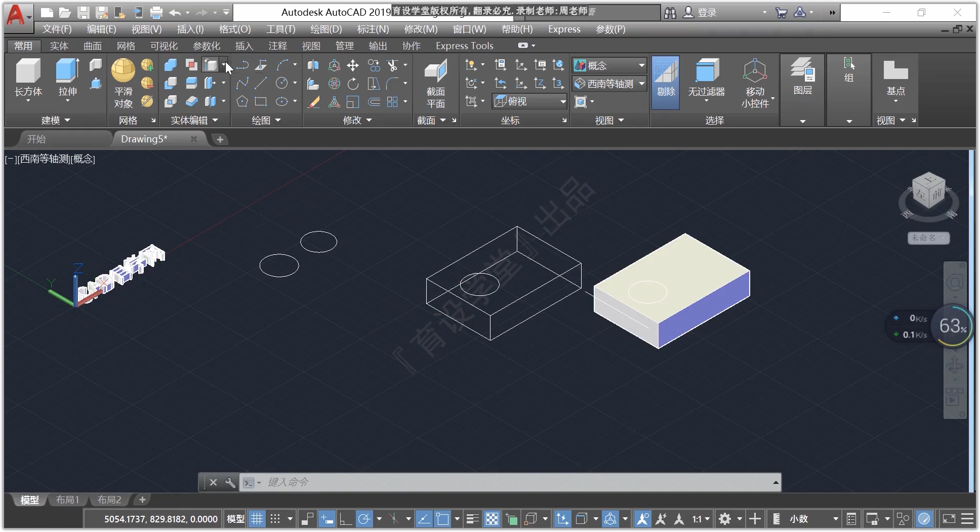Image resolution: width=980 pixels, height=532 pixels.
Task: Switch to the 可视化 ribbon tab
Action: 164,46
